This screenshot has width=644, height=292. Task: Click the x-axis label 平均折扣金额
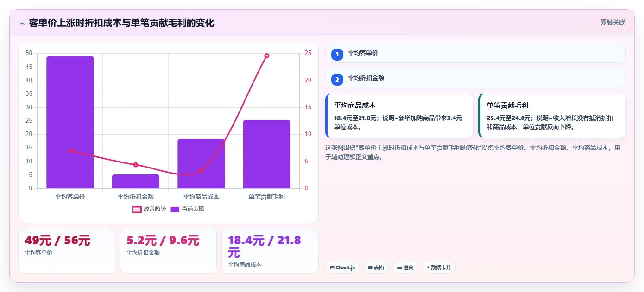coord(136,197)
